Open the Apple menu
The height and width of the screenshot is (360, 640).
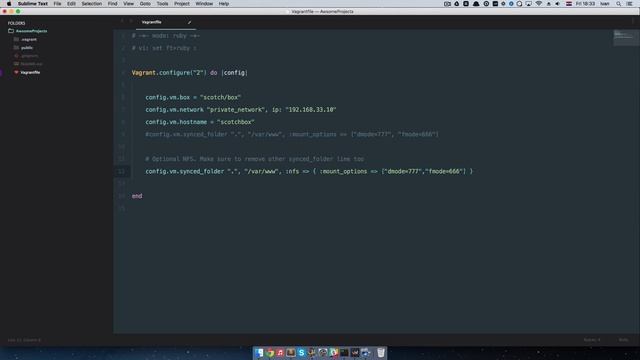(x=9, y=4)
